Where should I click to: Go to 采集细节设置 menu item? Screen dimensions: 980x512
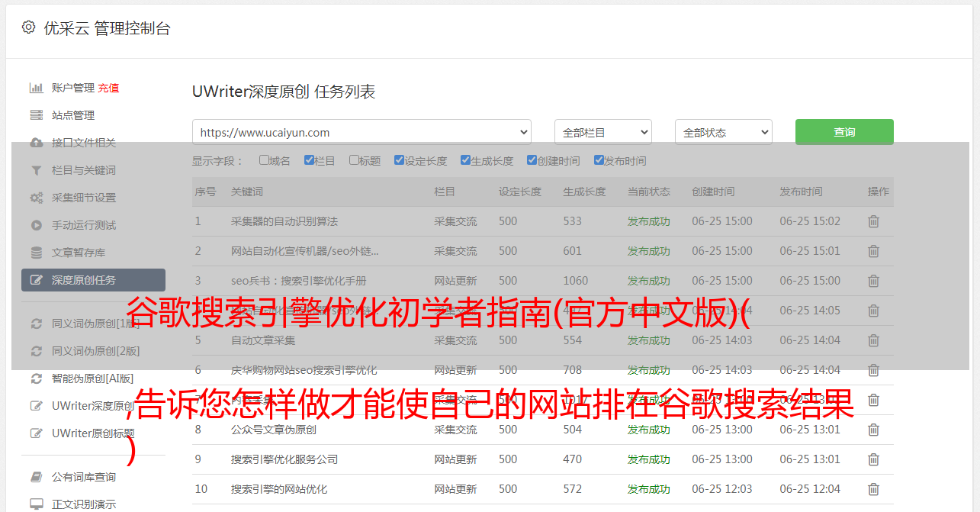84,198
